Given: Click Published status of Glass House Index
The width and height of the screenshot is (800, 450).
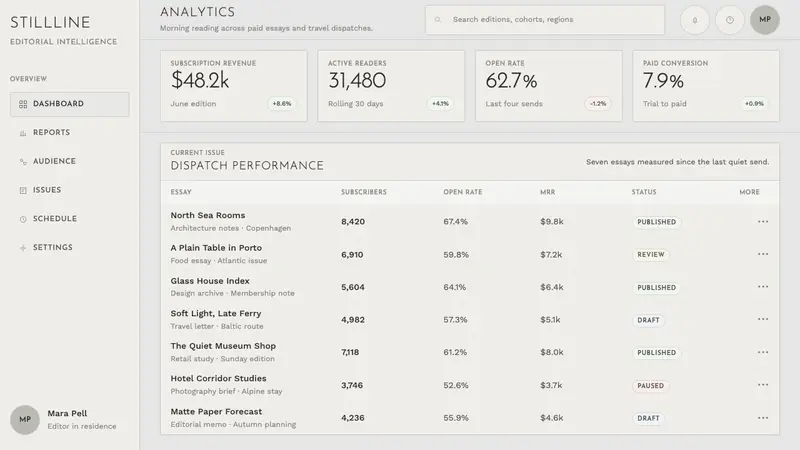Looking at the screenshot, I should (656, 288).
